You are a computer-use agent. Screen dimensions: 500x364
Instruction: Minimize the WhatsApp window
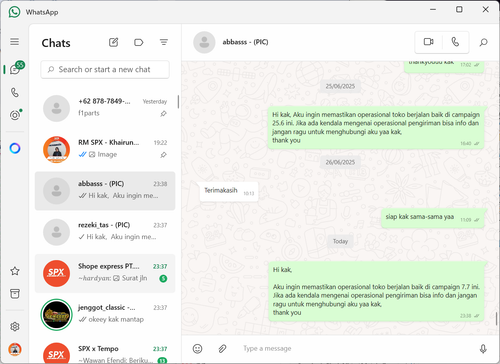[x=433, y=9]
